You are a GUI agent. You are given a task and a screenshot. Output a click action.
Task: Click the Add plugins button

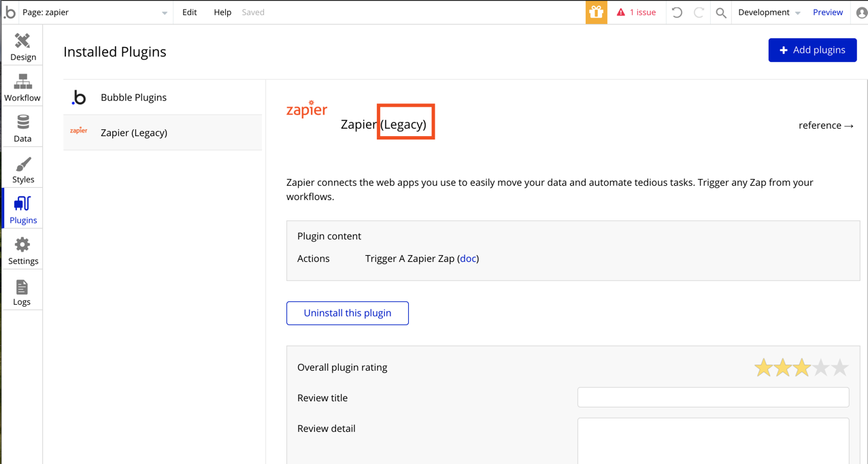(x=812, y=50)
